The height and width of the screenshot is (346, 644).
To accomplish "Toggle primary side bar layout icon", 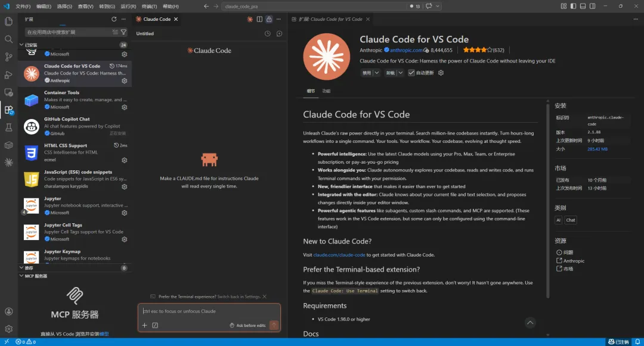I will tap(573, 6).
